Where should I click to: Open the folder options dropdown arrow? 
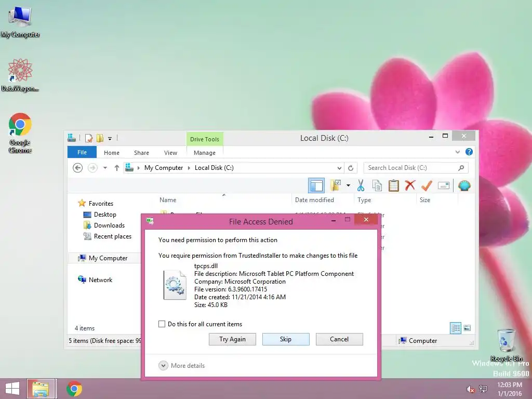(x=349, y=185)
